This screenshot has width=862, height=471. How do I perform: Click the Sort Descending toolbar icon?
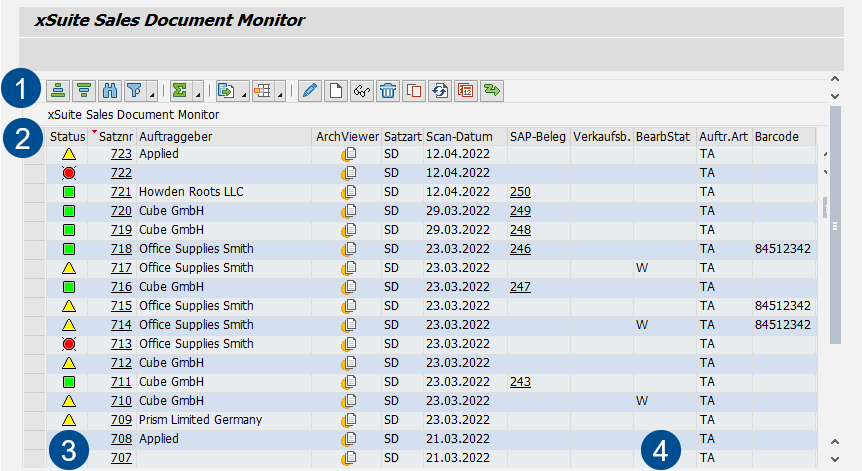tap(84, 91)
